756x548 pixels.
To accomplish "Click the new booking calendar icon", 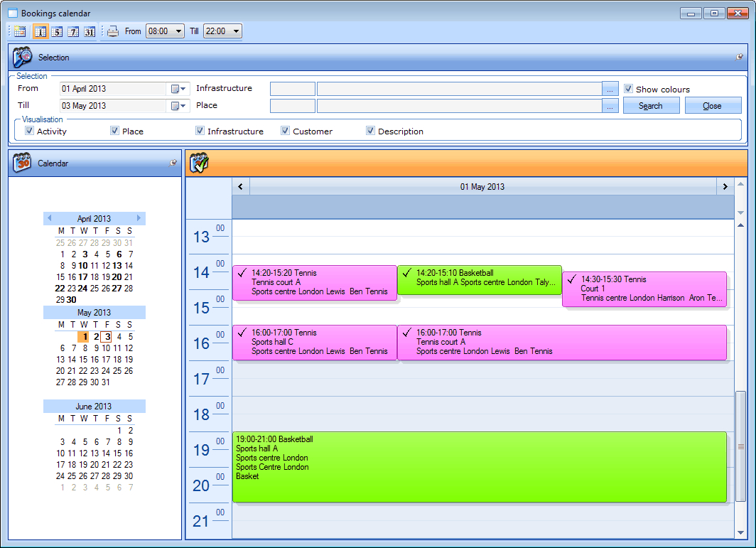I will pyautogui.click(x=20, y=31).
